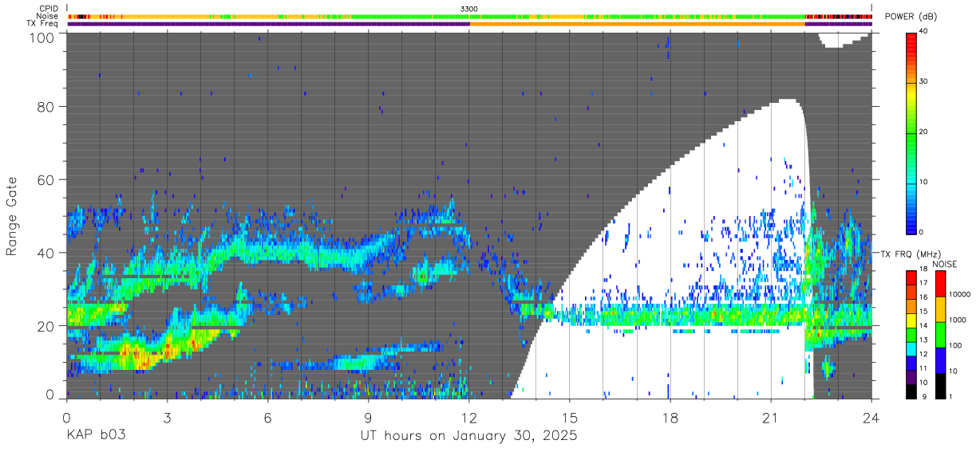Click the TX FRQ (MHz) color scale bar

(x=912, y=334)
